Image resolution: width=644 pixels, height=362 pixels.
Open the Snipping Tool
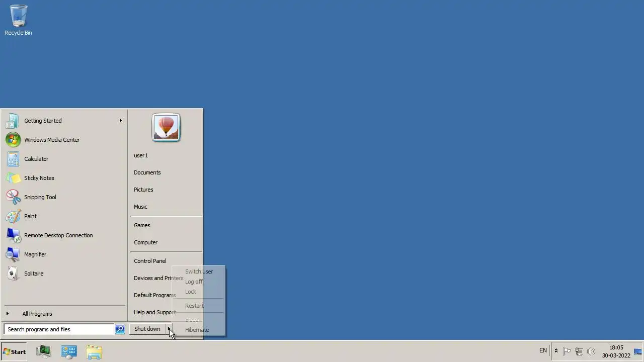(64, 197)
